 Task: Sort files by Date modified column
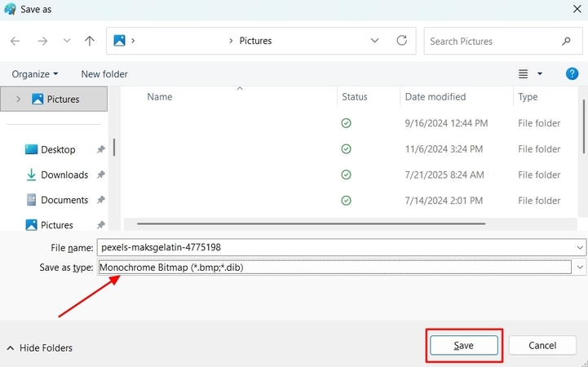pyautogui.click(x=435, y=97)
